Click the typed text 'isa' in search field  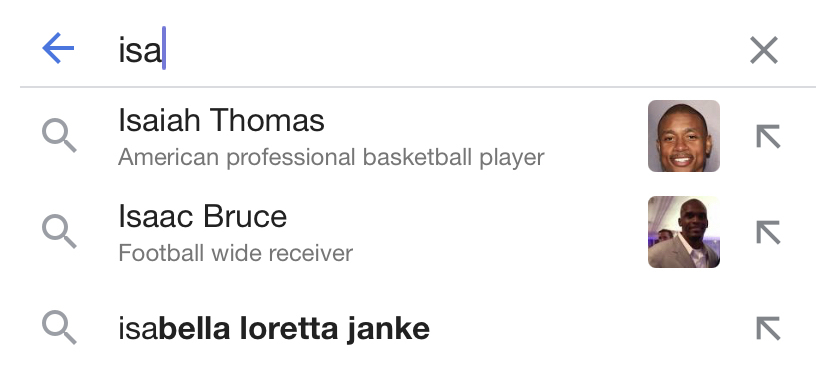(x=139, y=50)
